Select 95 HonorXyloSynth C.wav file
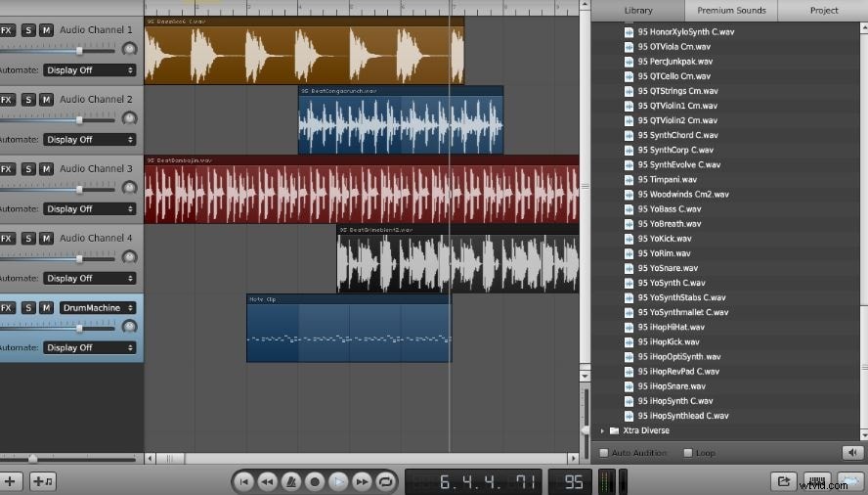 [x=686, y=32]
